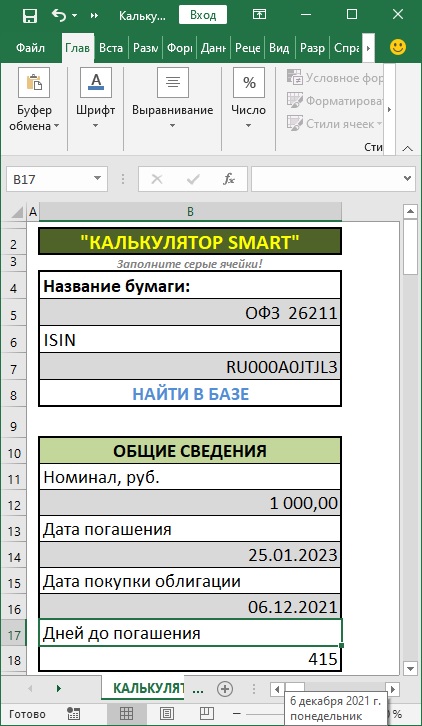Switch to the Вид ribbon tab

(x=279, y=48)
